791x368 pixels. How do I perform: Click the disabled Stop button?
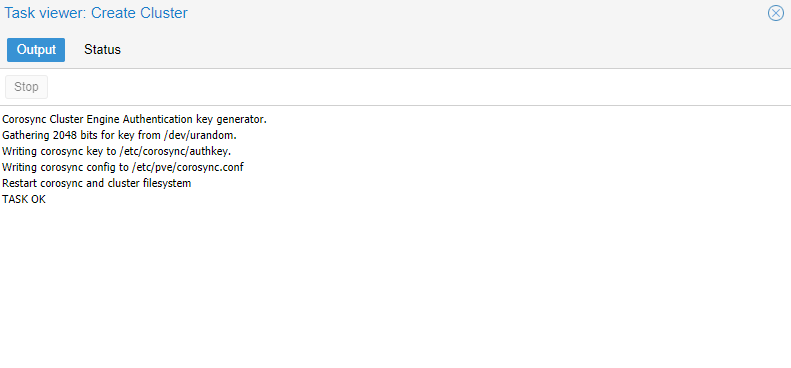(x=26, y=87)
